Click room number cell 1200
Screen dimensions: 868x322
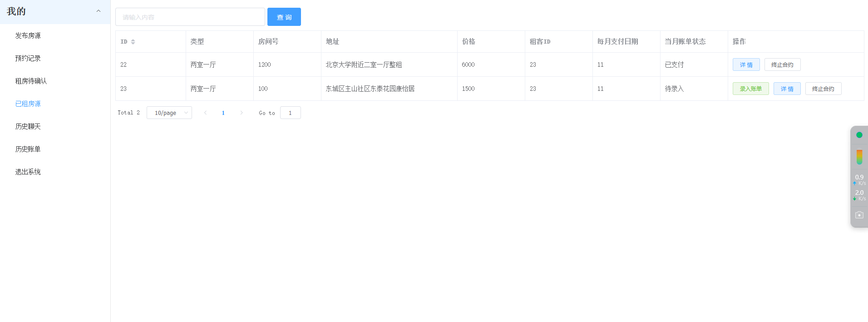click(x=264, y=64)
